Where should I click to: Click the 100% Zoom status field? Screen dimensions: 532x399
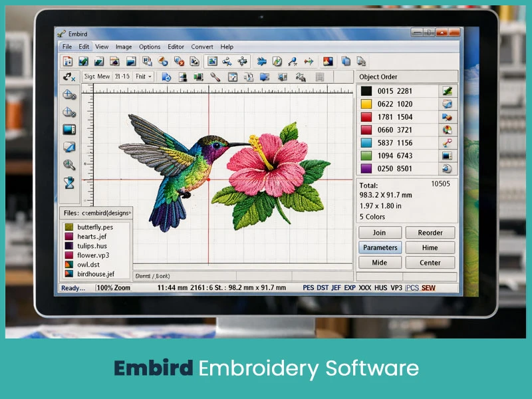113,288
